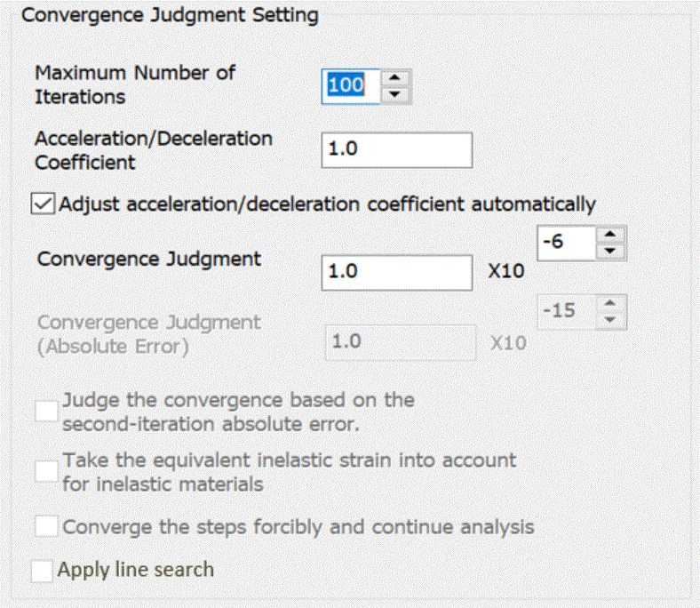Click the Convergence Judgment exponent field showing -6
This screenshot has height=608, width=700.
(x=565, y=243)
